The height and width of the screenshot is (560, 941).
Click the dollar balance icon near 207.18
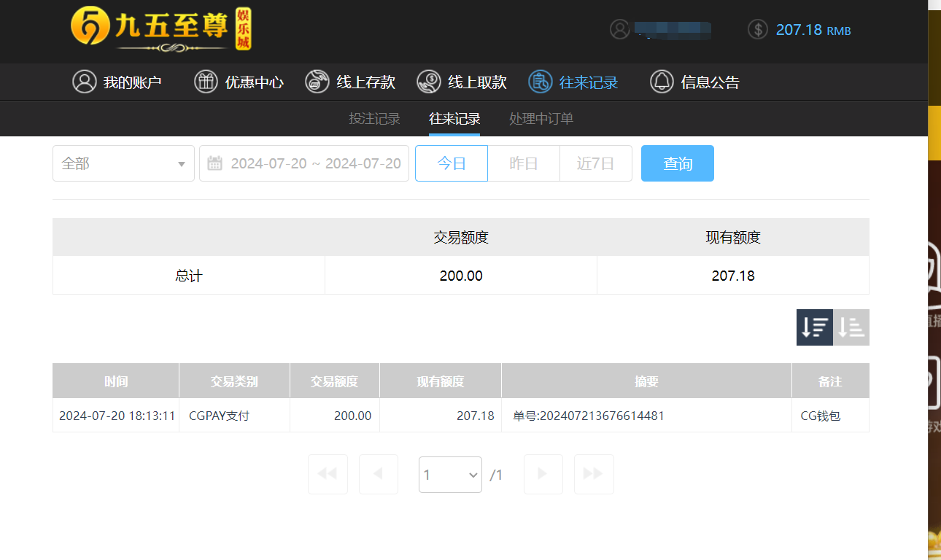coord(757,29)
